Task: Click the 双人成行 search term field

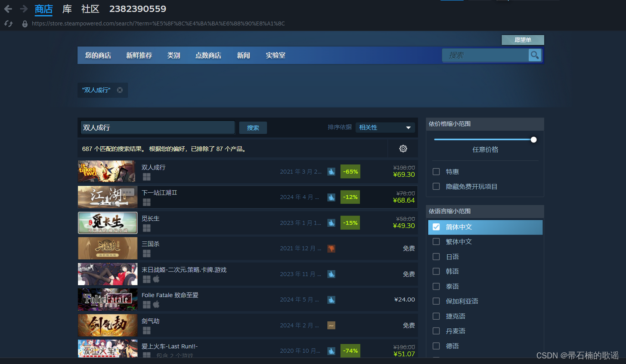Action: click(158, 127)
